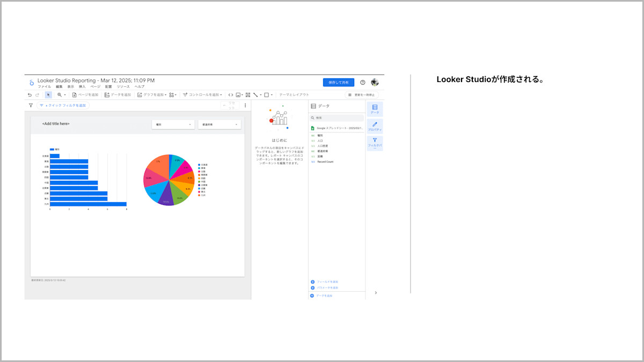Open the 配置 menu

(108, 86)
